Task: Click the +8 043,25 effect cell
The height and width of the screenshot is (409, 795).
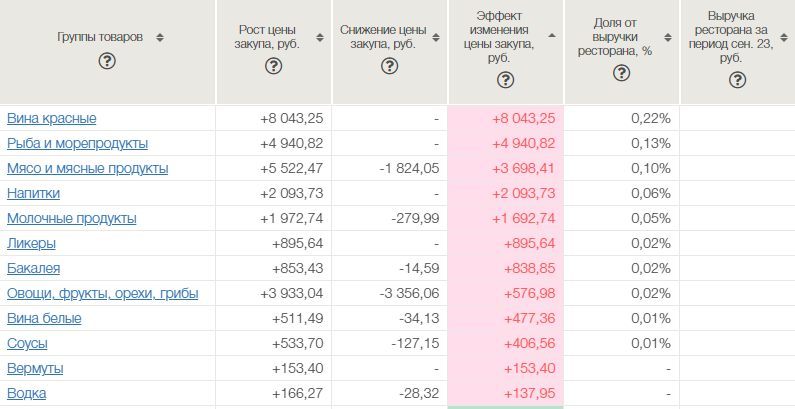Action: (x=523, y=118)
